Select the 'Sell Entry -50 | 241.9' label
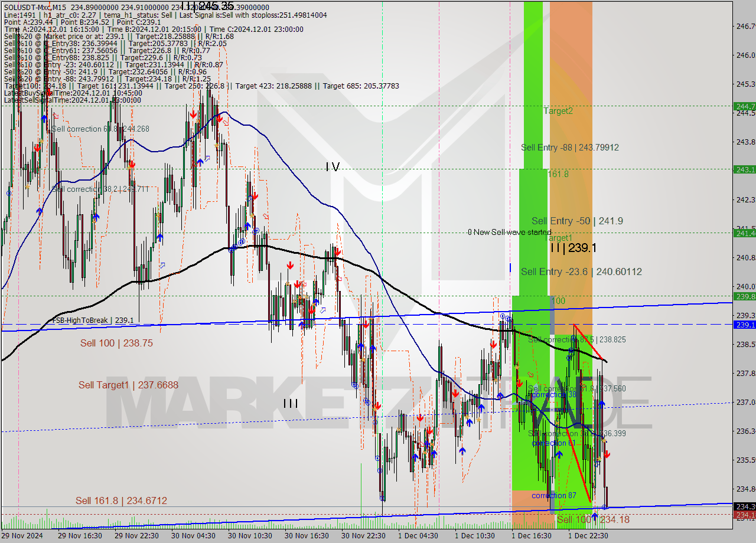The width and height of the screenshot is (756, 543). tap(577, 221)
